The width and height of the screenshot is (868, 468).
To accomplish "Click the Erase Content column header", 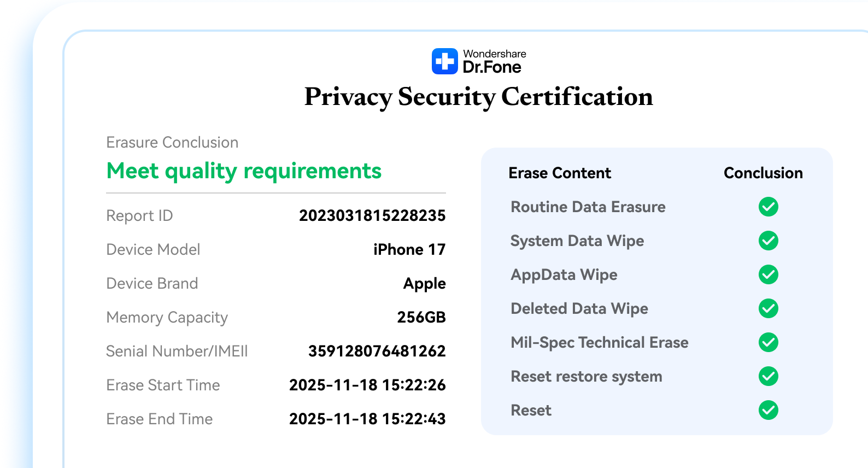I will click(560, 173).
